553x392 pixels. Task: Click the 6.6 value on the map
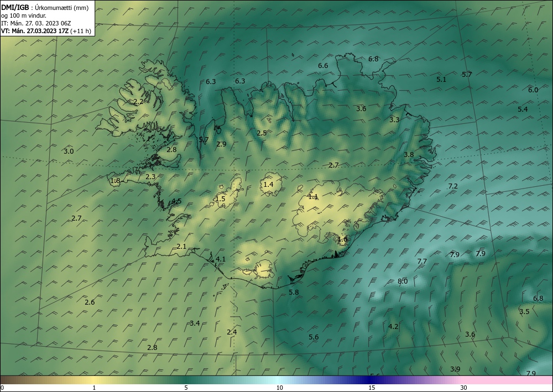pyautogui.click(x=323, y=66)
